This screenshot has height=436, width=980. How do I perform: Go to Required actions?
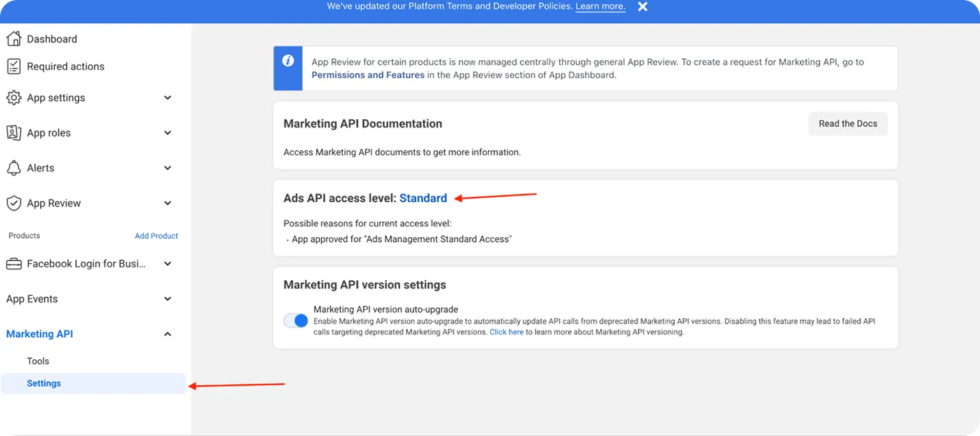(66, 66)
